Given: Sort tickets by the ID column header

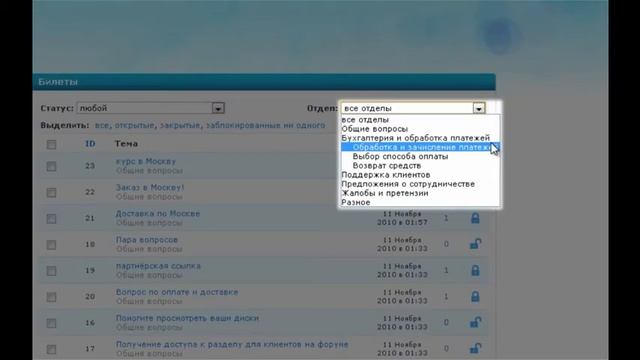Looking at the screenshot, I should (90, 144).
